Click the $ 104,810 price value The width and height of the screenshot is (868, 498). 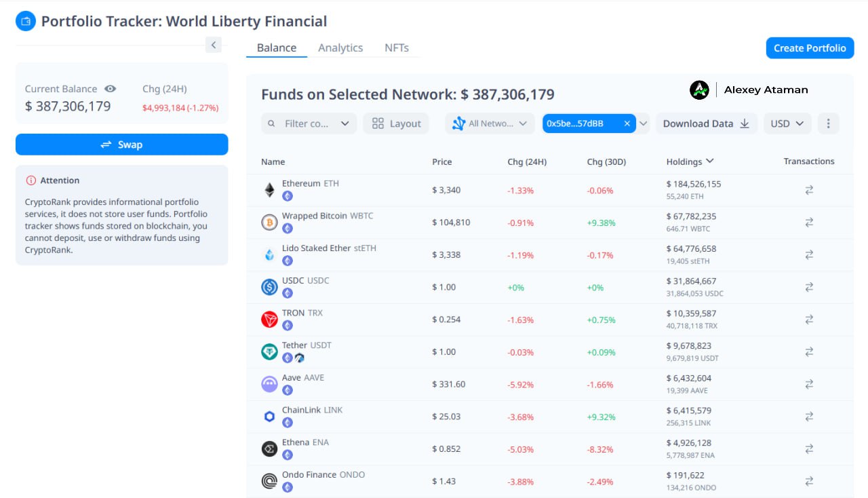tap(451, 223)
